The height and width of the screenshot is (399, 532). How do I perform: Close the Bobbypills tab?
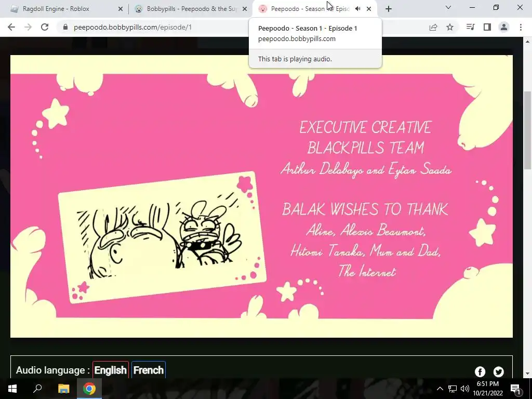[245, 9]
